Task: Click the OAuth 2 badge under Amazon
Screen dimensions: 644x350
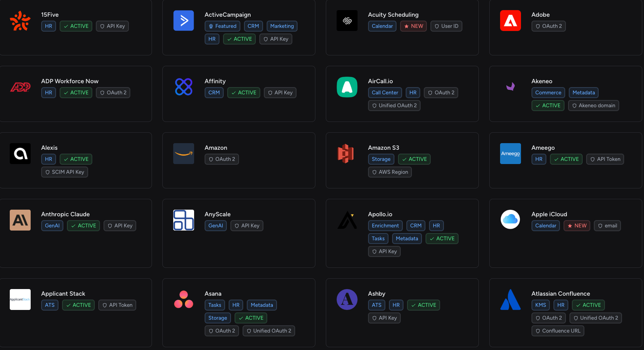Action: (x=222, y=159)
